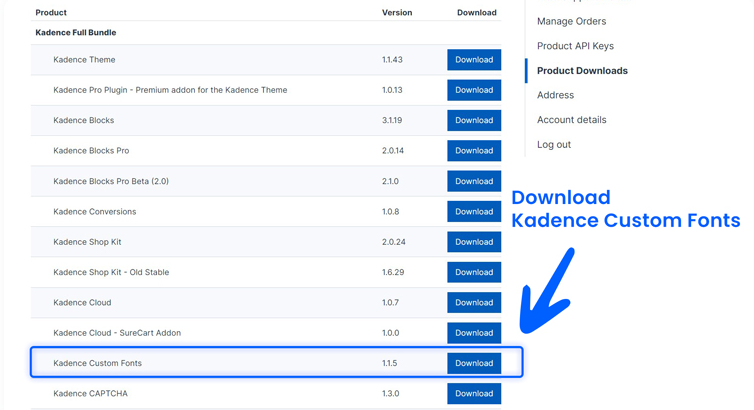The height and width of the screenshot is (410, 754).
Task: Download the highlighted Kadence Custom Fonts
Action: (x=473, y=363)
